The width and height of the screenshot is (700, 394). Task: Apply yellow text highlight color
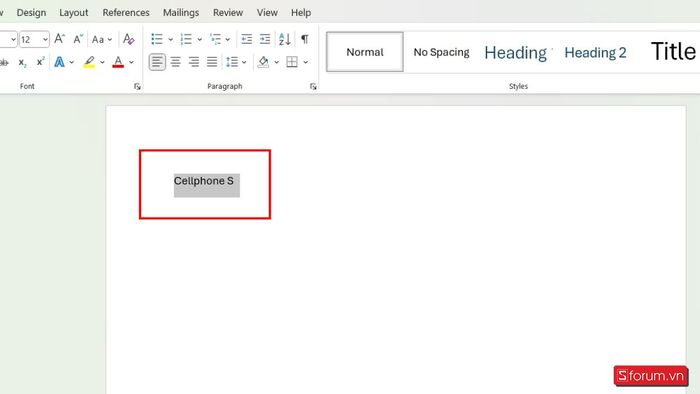tap(89, 62)
